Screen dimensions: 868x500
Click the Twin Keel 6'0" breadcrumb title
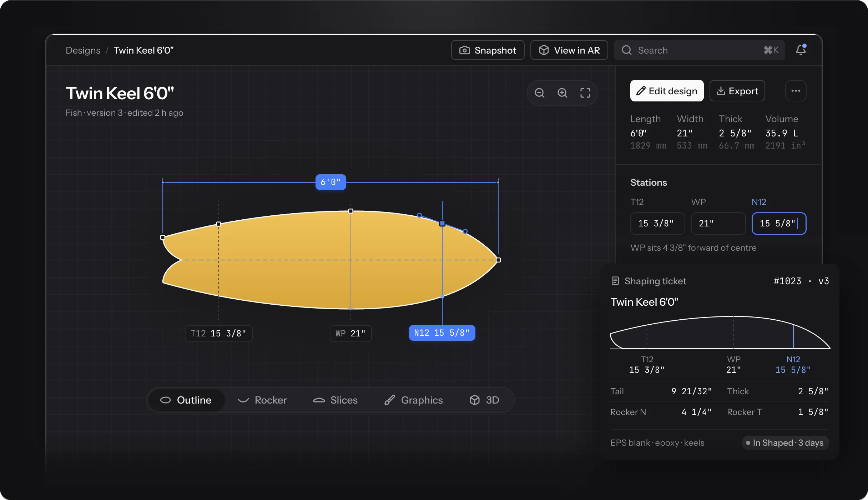coord(143,50)
